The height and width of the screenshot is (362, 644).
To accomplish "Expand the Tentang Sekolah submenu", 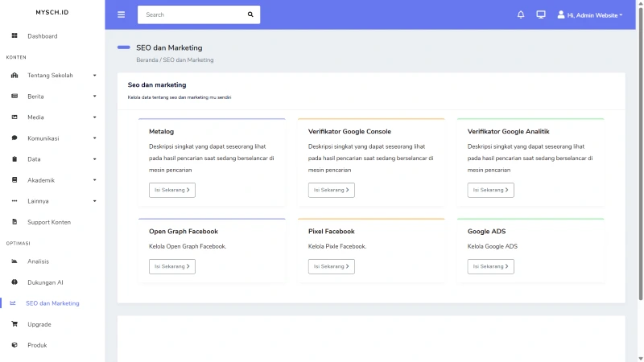I will (94, 76).
